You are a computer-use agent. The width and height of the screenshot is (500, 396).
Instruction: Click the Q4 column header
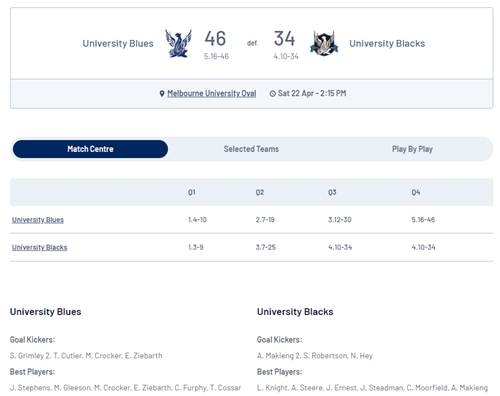point(416,192)
